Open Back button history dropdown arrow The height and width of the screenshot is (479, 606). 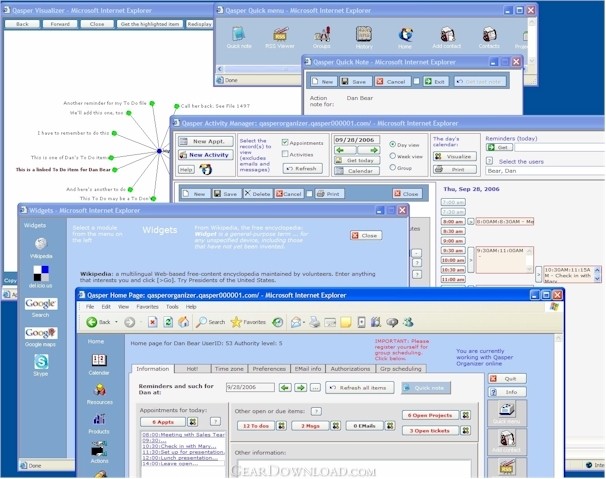[x=116, y=322]
